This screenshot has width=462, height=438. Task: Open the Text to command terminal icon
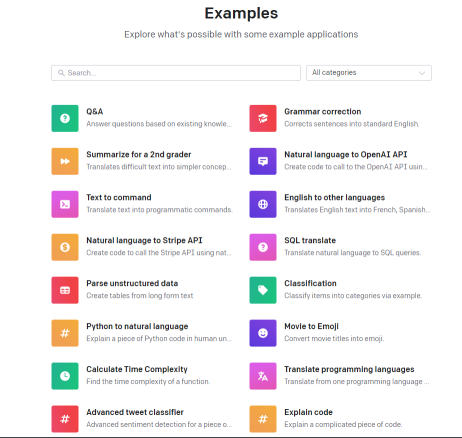65,204
